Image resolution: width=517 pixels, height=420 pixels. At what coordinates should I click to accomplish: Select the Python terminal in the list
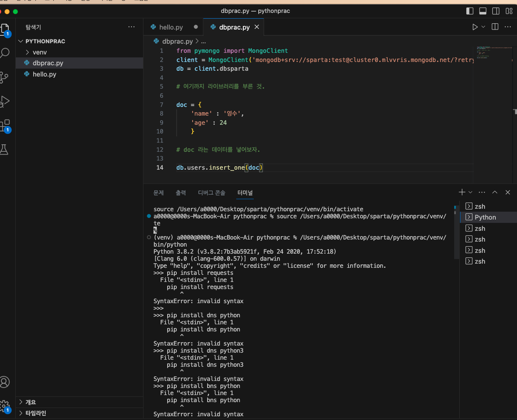pyautogui.click(x=488, y=217)
